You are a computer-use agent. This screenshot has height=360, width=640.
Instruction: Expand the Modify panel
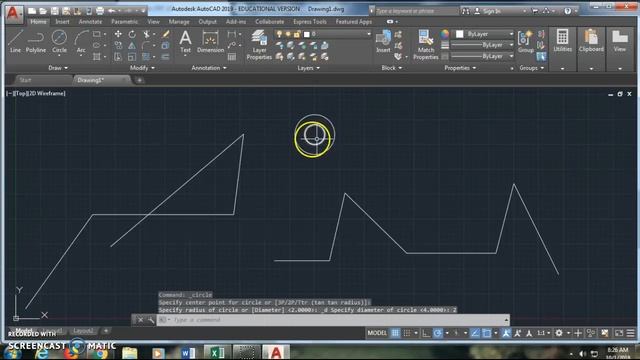point(142,68)
